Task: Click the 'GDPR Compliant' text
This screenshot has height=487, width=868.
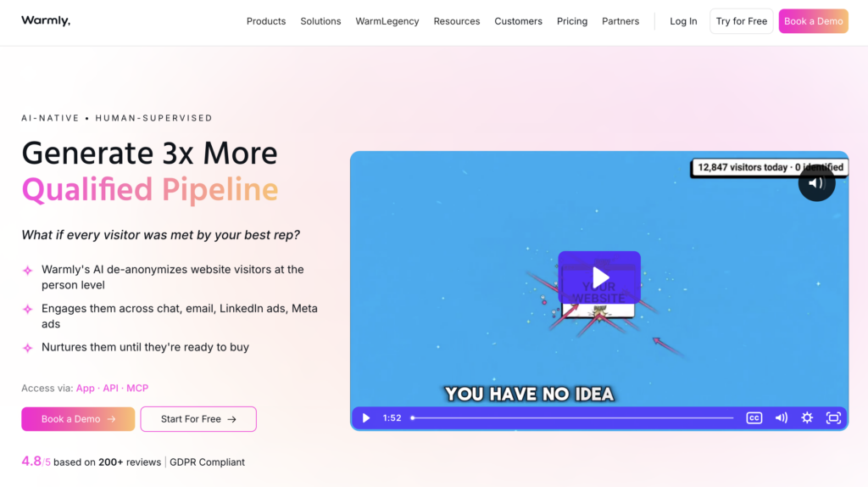Action: (x=207, y=462)
